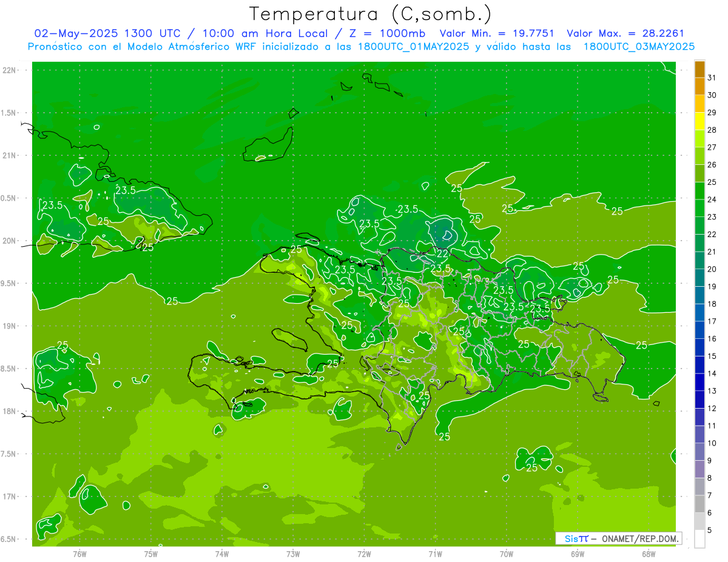
Task: Select the '1800UTC_03MAY2025' valid-until time
Action: coord(639,47)
